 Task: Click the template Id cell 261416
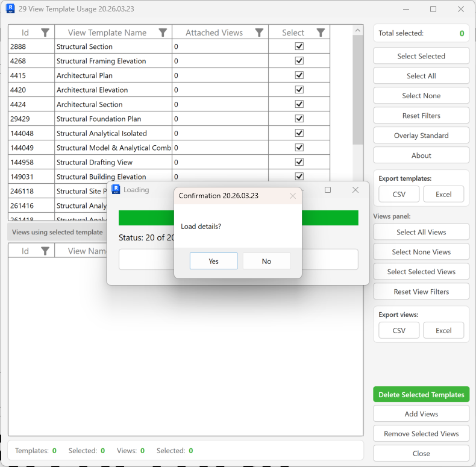[31, 205]
